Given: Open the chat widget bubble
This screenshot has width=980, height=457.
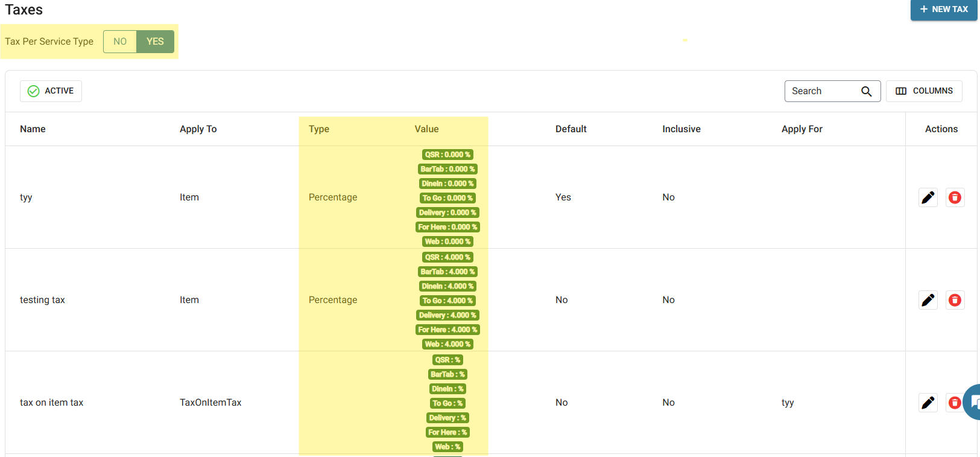Looking at the screenshot, I should [973, 402].
